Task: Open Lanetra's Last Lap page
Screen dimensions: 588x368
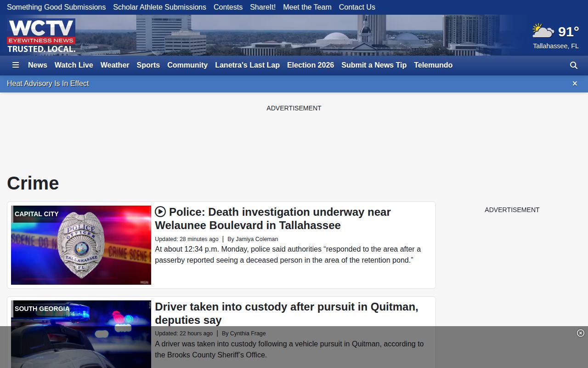Action: point(248,65)
